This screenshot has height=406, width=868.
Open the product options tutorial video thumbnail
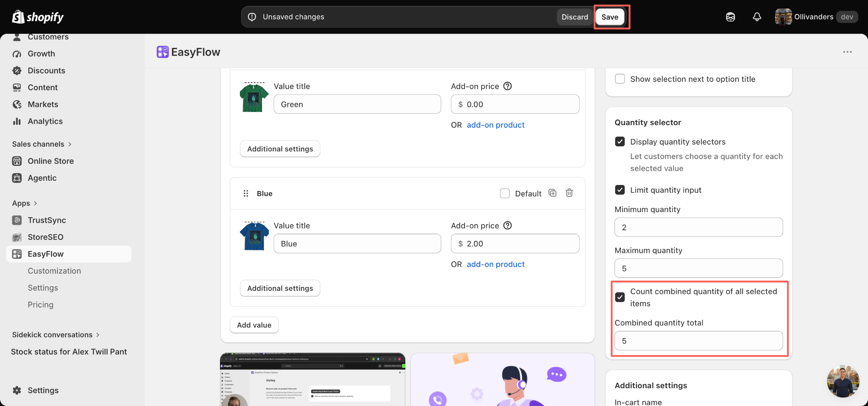313,379
